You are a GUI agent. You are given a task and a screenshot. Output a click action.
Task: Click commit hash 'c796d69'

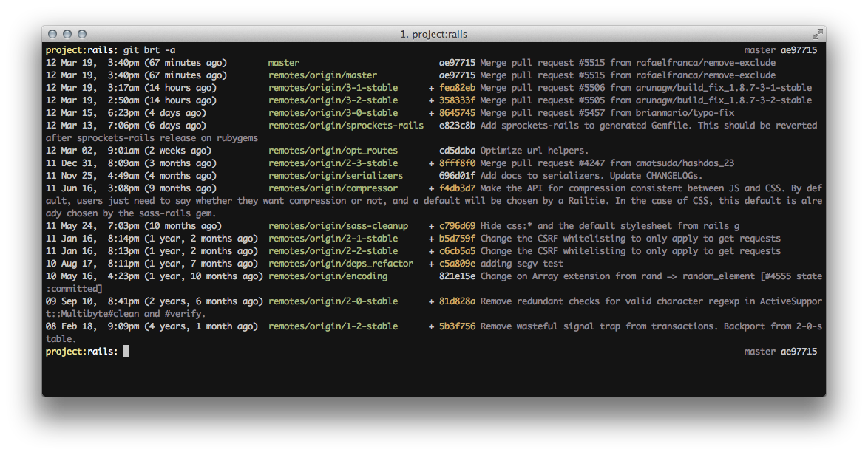pyautogui.click(x=457, y=226)
